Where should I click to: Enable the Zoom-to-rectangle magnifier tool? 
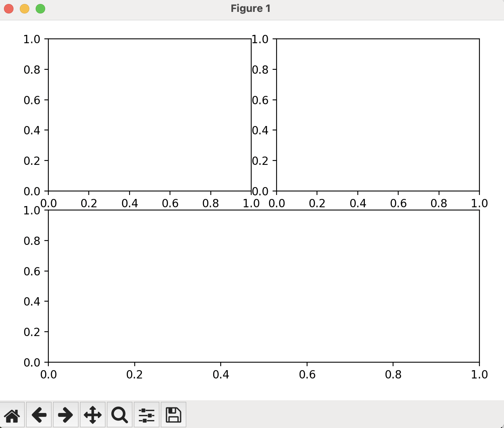coord(119,415)
